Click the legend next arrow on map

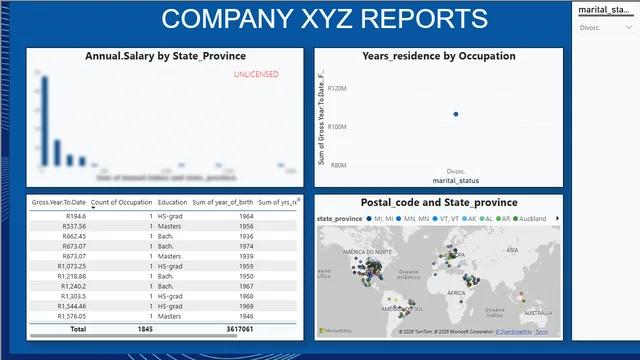pos(557,218)
